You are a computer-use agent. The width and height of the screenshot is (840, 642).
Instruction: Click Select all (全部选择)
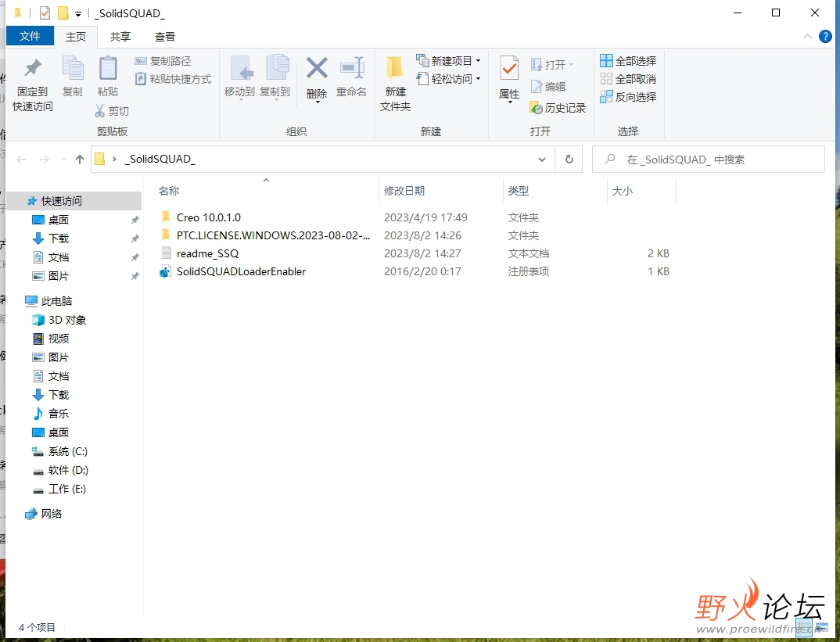(628, 61)
